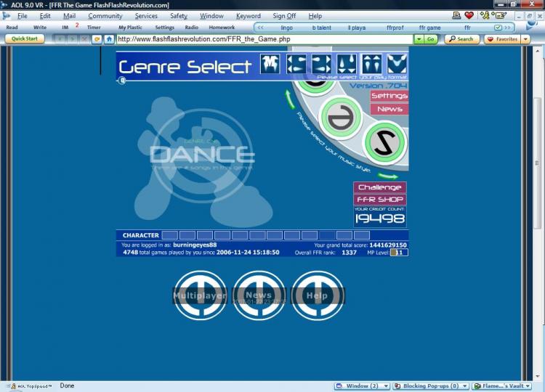Expand the Favorites dropdown arrow
This screenshot has width=545, height=392.
[x=525, y=39]
